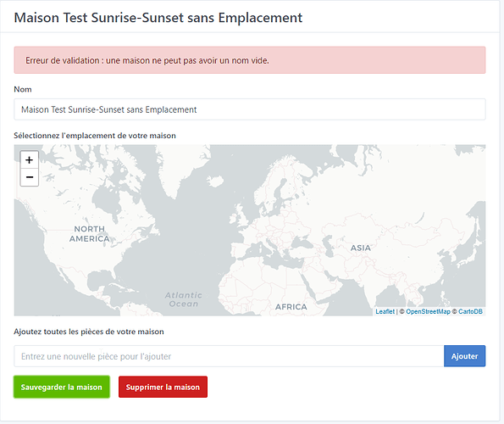This screenshot has height=424, width=504.
Task: Save the house with Sauvegarder la maison
Action: pos(61,387)
